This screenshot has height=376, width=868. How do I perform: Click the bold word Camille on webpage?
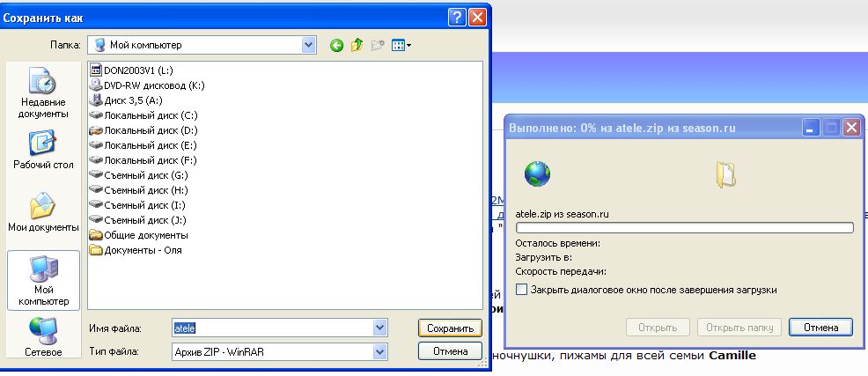732,355
